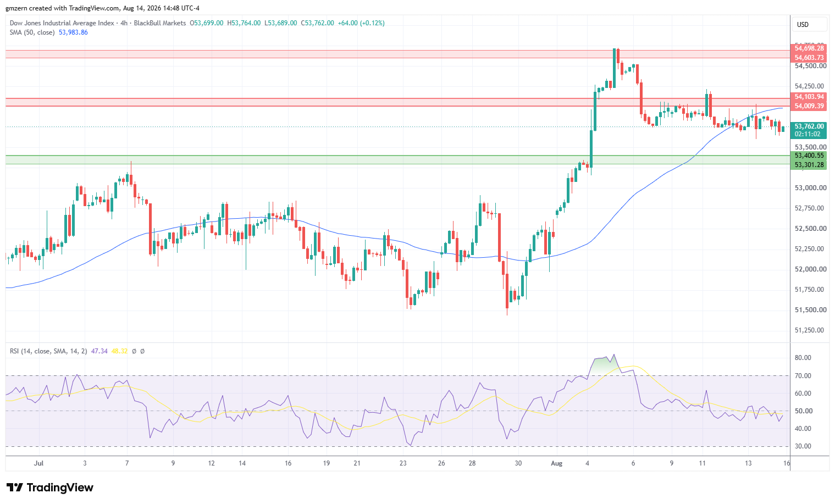The height and width of the screenshot is (504, 835).
Task: Click the 54,009.39 resistance price label
Action: click(809, 106)
